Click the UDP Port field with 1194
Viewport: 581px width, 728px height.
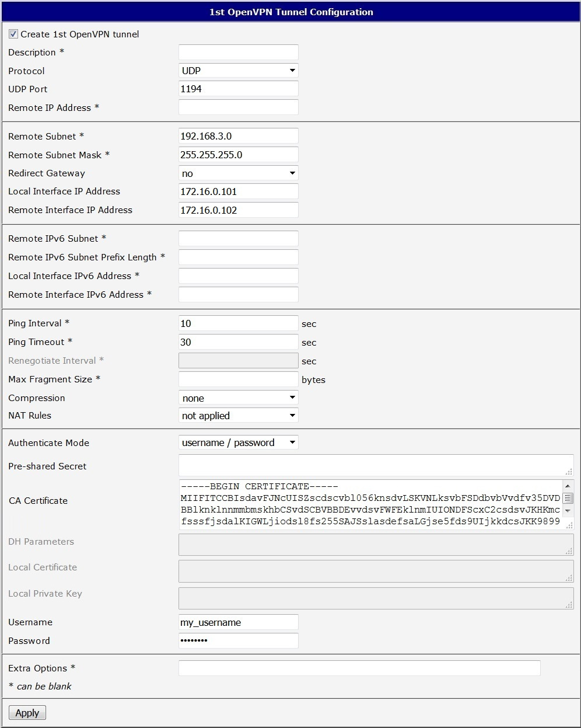pyautogui.click(x=238, y=89)
